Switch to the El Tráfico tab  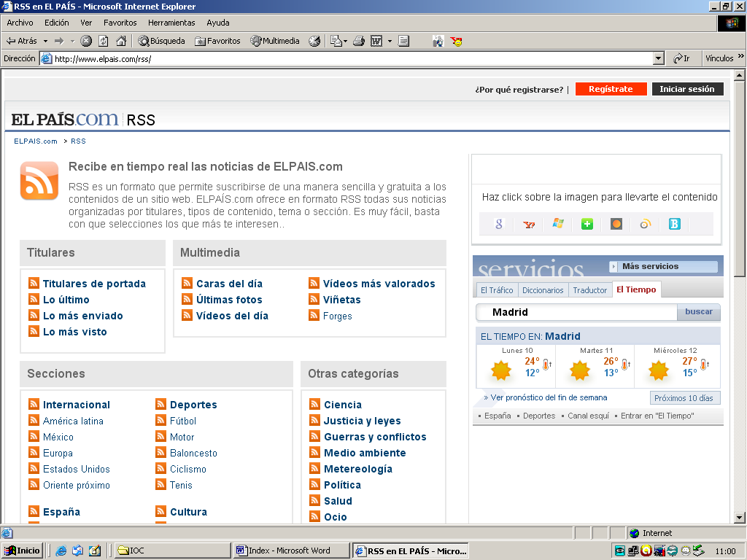[x=496, y=290]
